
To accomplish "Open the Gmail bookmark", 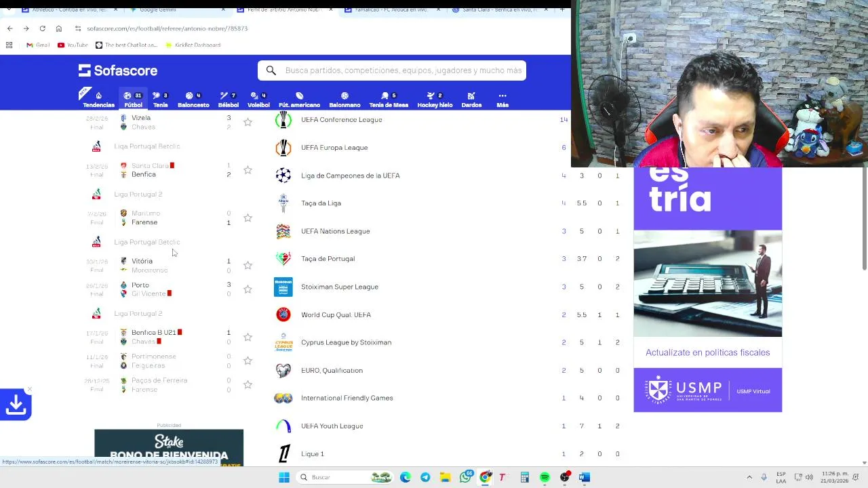I will click(x=38, y=45).
